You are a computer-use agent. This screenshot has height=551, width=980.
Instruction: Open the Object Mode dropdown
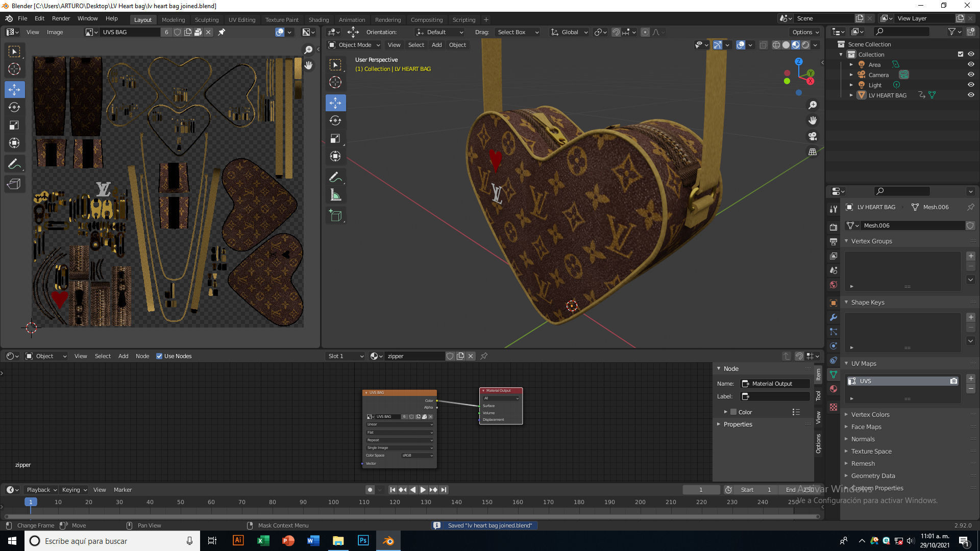pos(354,45)
